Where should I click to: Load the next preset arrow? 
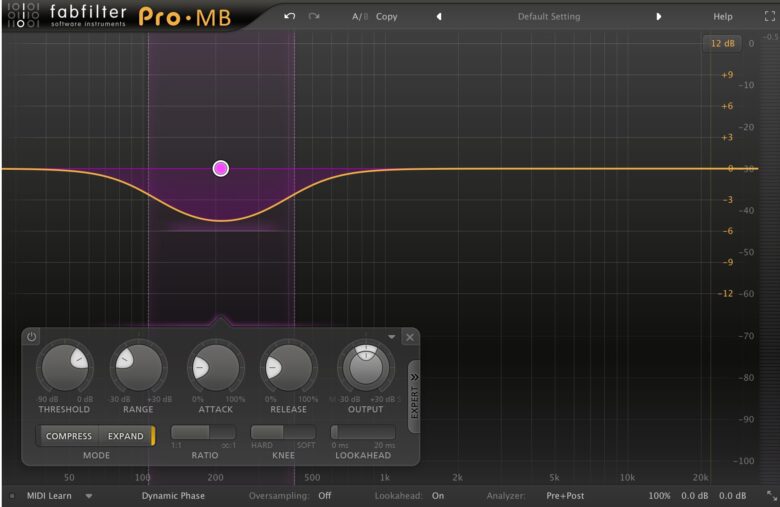659,16
